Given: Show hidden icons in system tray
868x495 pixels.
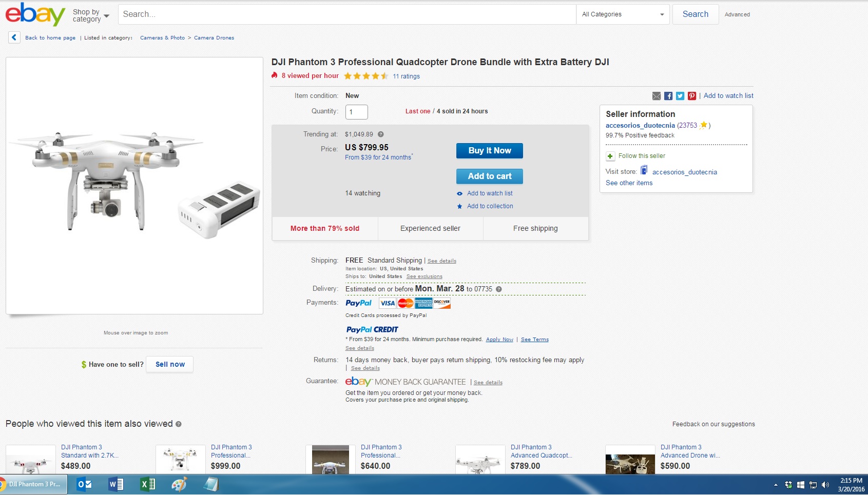Looking at the screenshot, I should [776, 485].
